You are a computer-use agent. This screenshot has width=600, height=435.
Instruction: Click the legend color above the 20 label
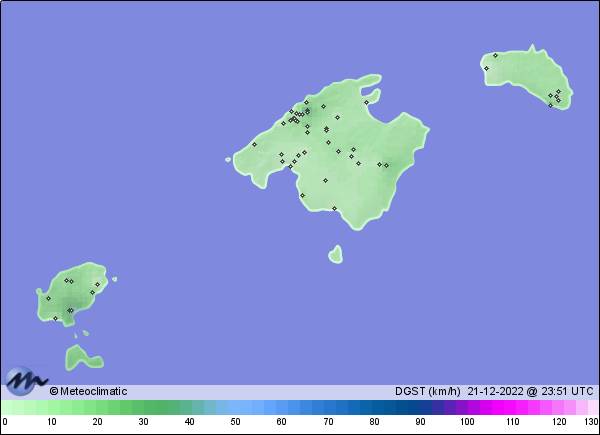[97, 408]
